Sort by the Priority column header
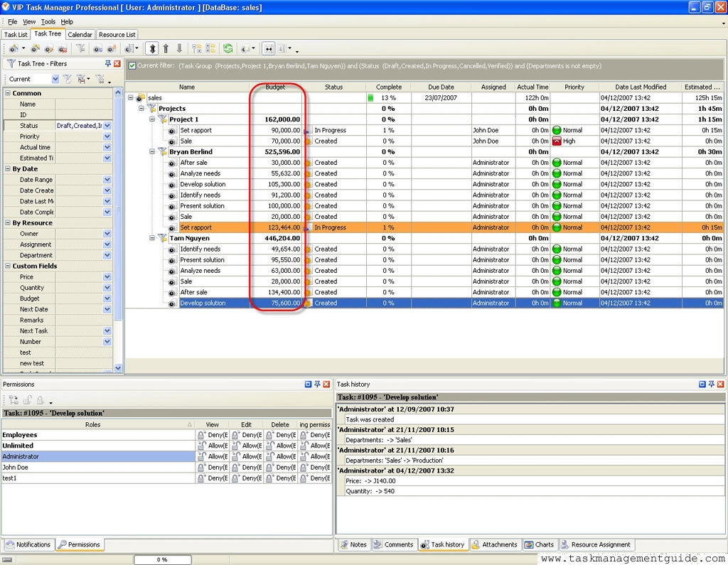The image size is (728, 565). pyautogui.click(x=574, y=87)
